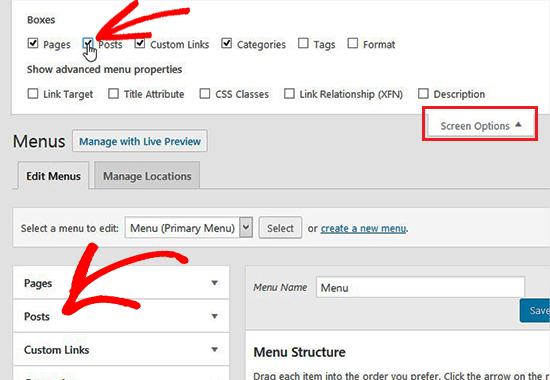This screenshot has width=550, height=380.
Task: Collapse the Screen Options panel
Action: point(480,125)
